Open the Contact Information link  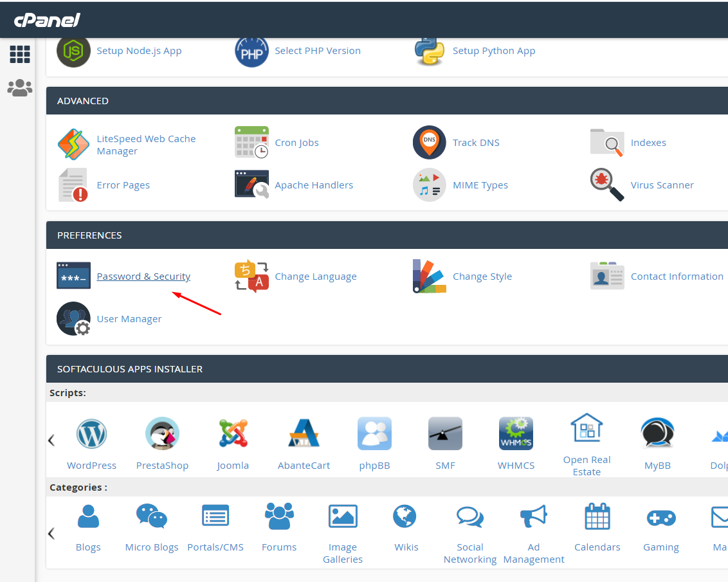click(x=677, y=277)
